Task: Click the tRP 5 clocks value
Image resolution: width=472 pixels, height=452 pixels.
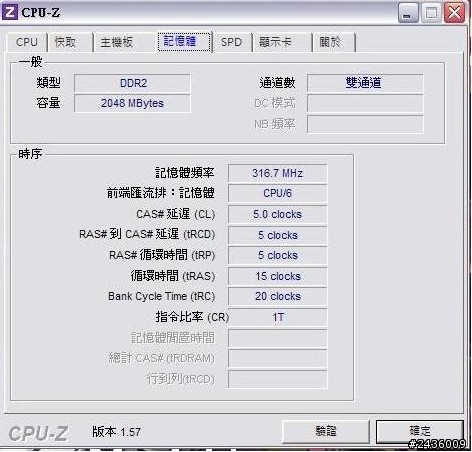Action: (277, 255)
